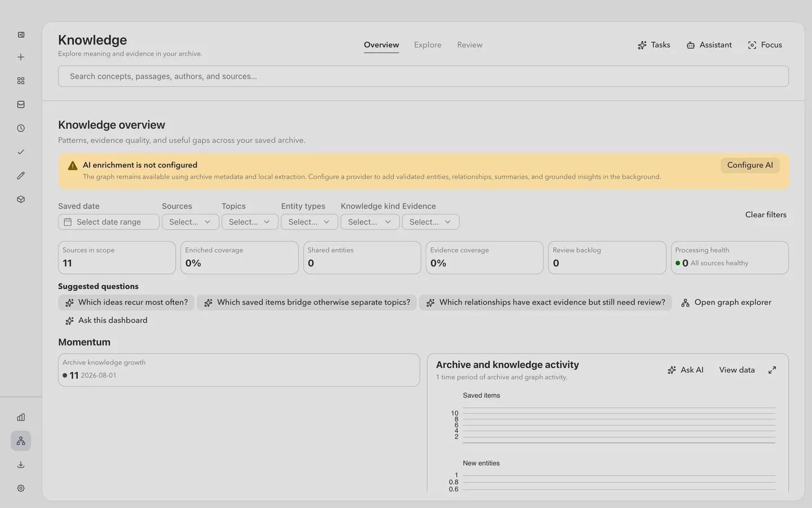Click the Processing health card
The height and width of the screenshot is (508, 812).
[x=730, y=258]
